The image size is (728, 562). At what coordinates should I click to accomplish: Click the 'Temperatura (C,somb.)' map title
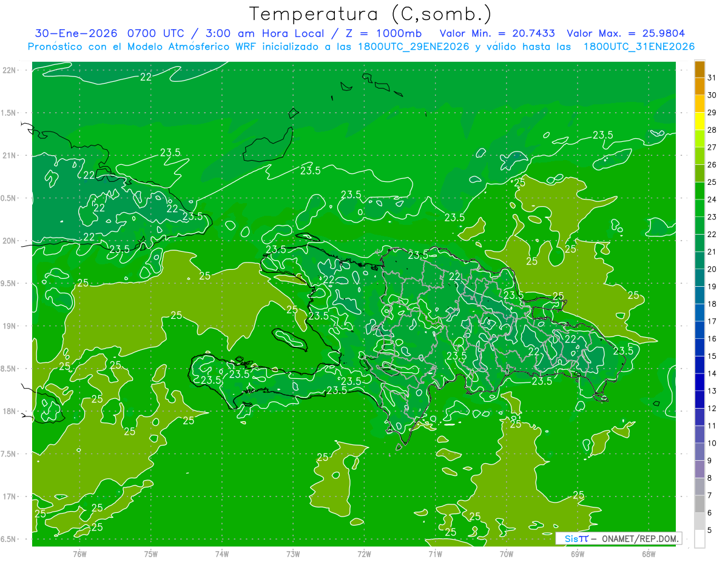coord(370,13)
